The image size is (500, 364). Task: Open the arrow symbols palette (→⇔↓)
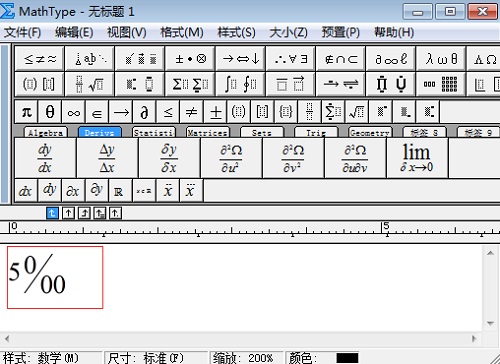[x=241, y=59]
